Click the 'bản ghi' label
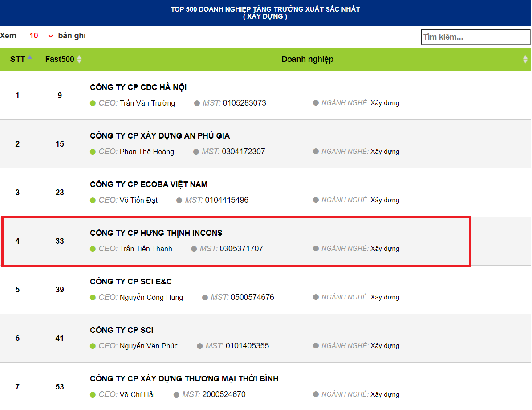 point(72,36)
